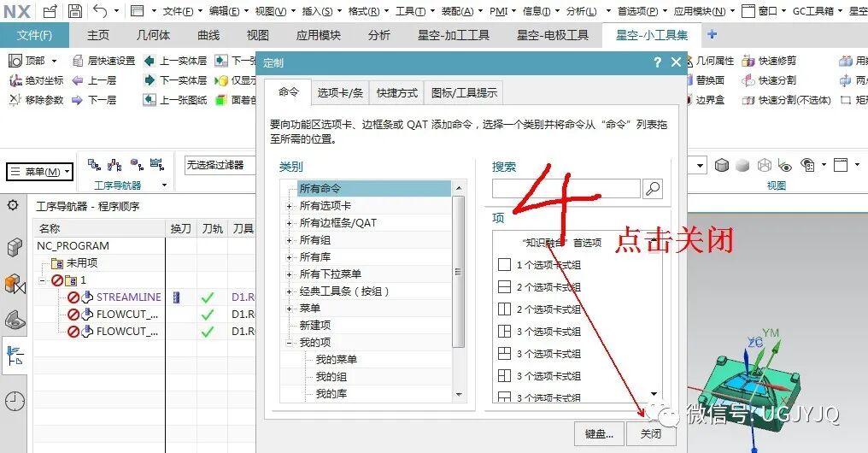
Task: Open 层快速设置
Action: coord(103,61)
